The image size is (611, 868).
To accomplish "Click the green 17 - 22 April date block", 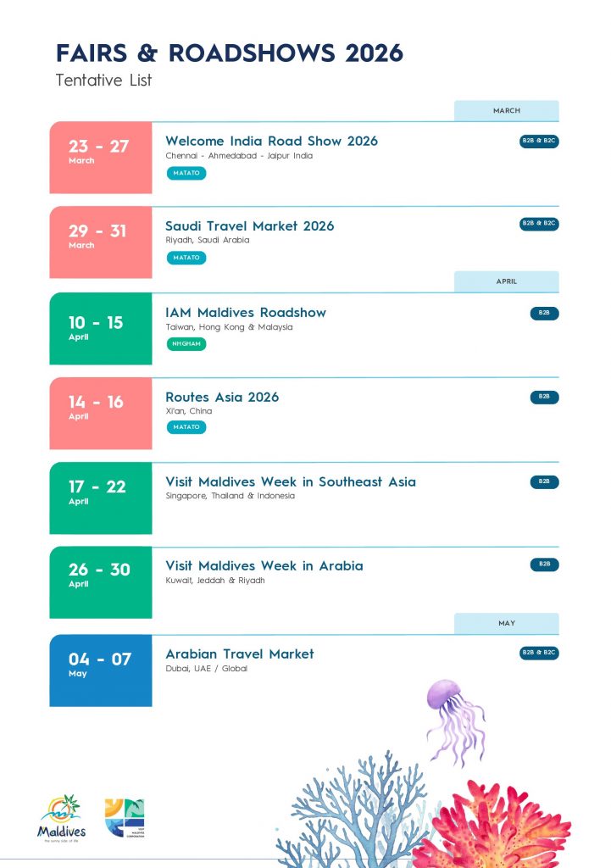I will click(101, 498).
